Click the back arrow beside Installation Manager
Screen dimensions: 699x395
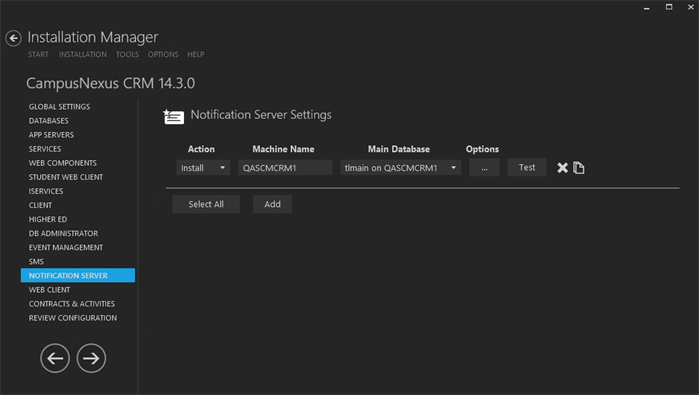tap(13, 38)
